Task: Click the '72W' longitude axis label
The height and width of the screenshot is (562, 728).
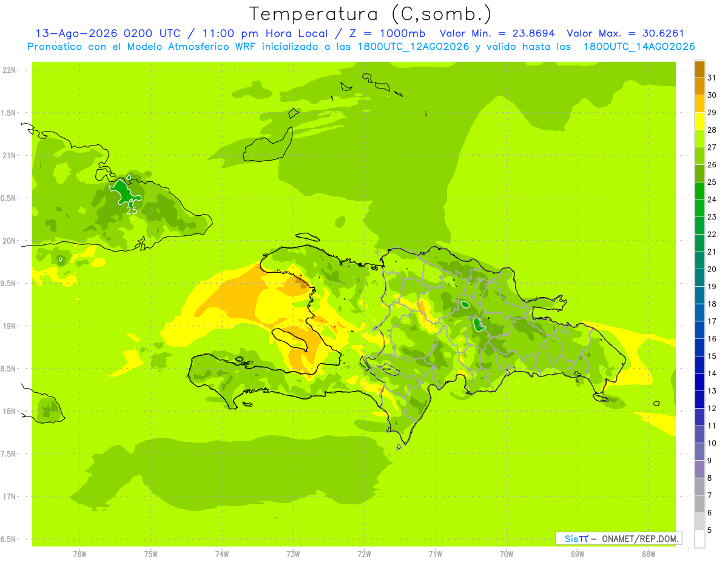Action: coord(364,554)
